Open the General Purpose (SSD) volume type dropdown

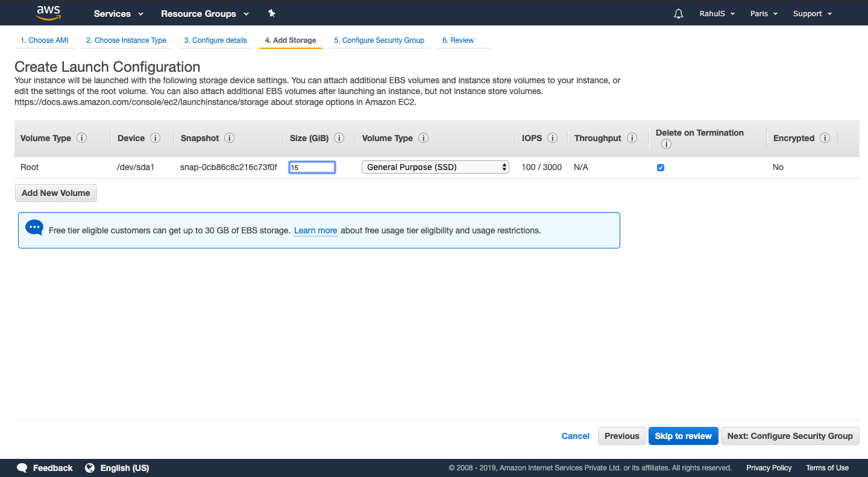pos(435,167)
